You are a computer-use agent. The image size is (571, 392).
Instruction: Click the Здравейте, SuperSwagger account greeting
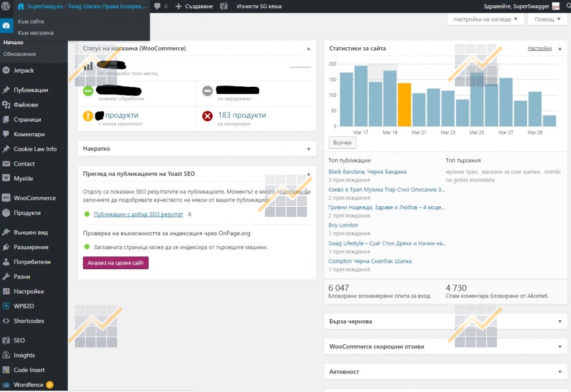[x=516, y=6]
